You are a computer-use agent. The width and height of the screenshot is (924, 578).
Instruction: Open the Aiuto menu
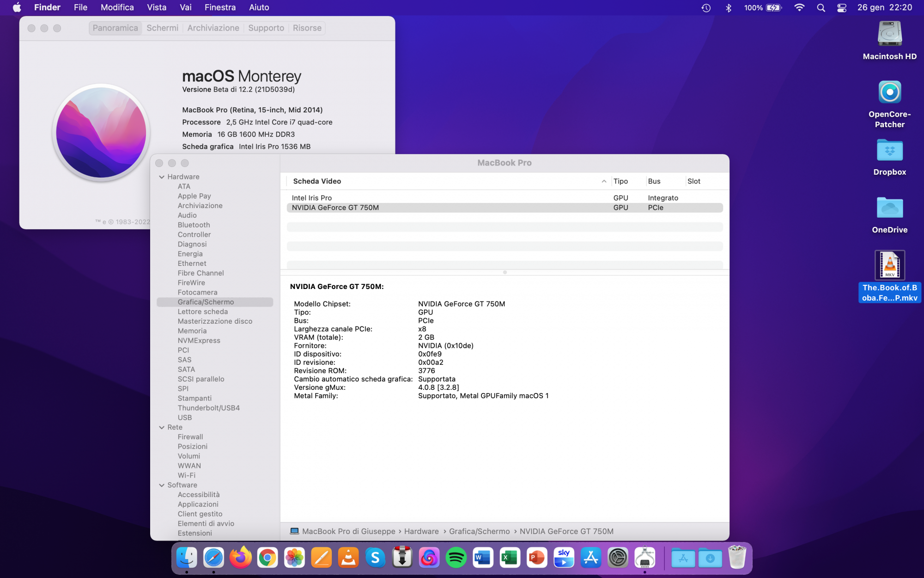[259, 7]
